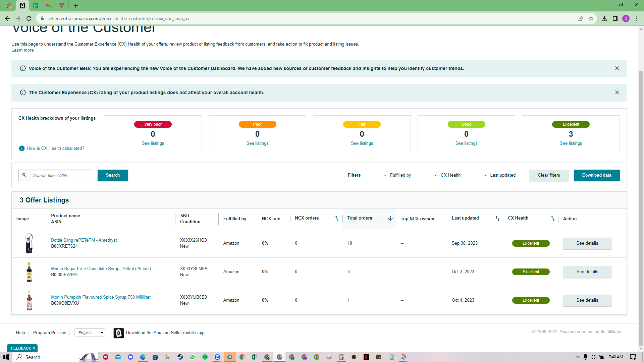The width and height of the screenshot is (644, 362).
Task: Open the Chrome profile avatar
Action: click(x=626, y=18)
